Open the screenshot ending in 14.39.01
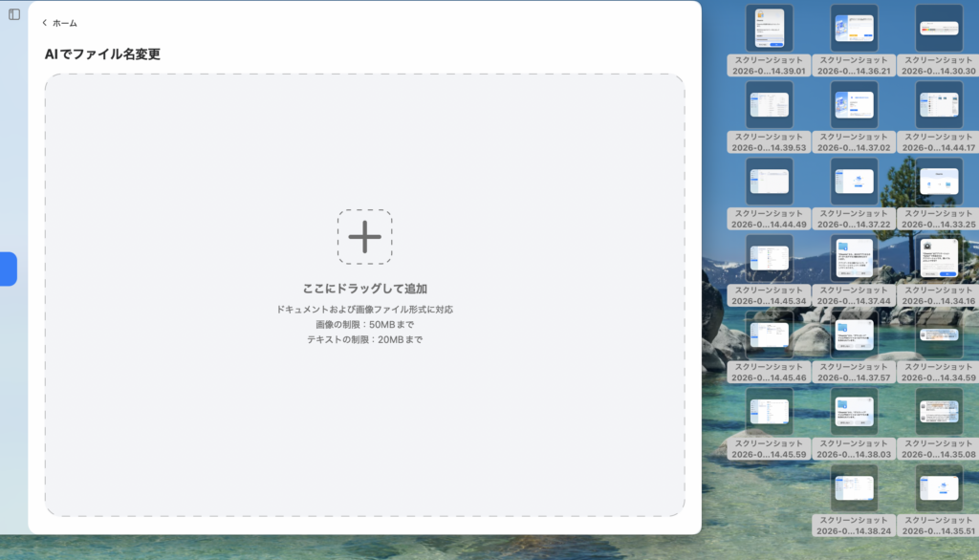This screenshot has width=979, height=560. point(768,29)
